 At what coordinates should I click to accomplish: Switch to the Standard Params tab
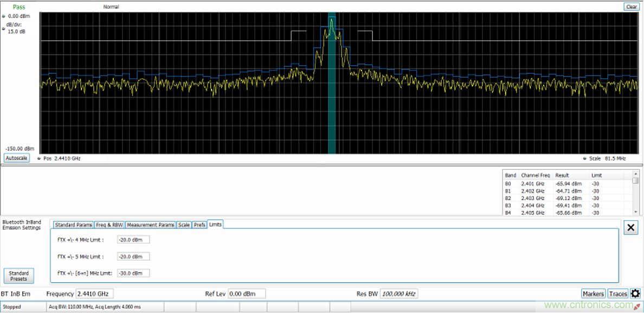[x=73, y=225]
